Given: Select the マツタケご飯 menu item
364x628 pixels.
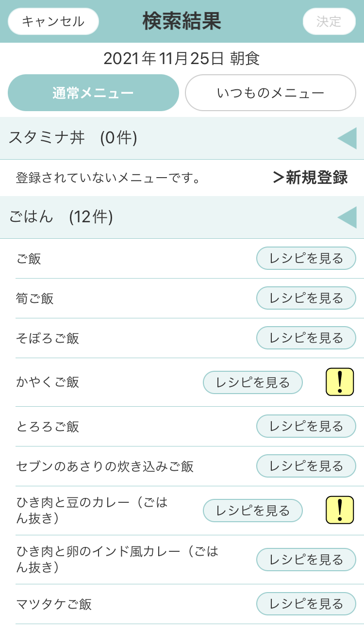Looking at the screenshot, I should click(x=54, y=604).
